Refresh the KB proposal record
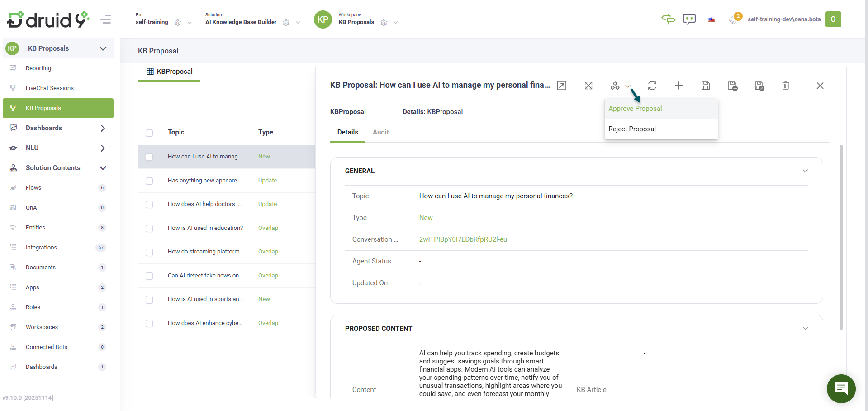 point(652,86)
